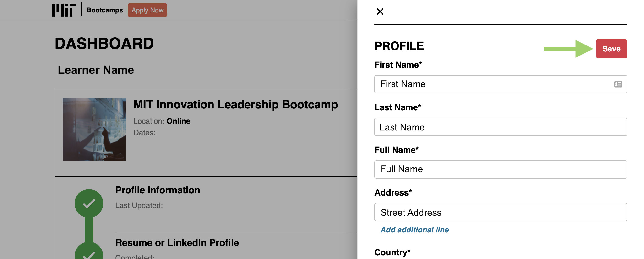The height and width of the screenshot is (259, 644).
Task: Click into the Last Name field
Action: tap(500, 127)
